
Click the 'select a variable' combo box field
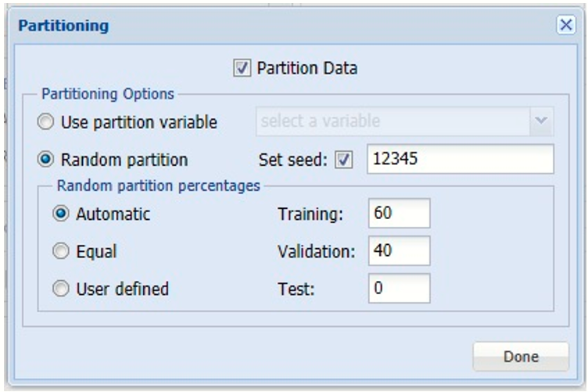coord(391,122)
